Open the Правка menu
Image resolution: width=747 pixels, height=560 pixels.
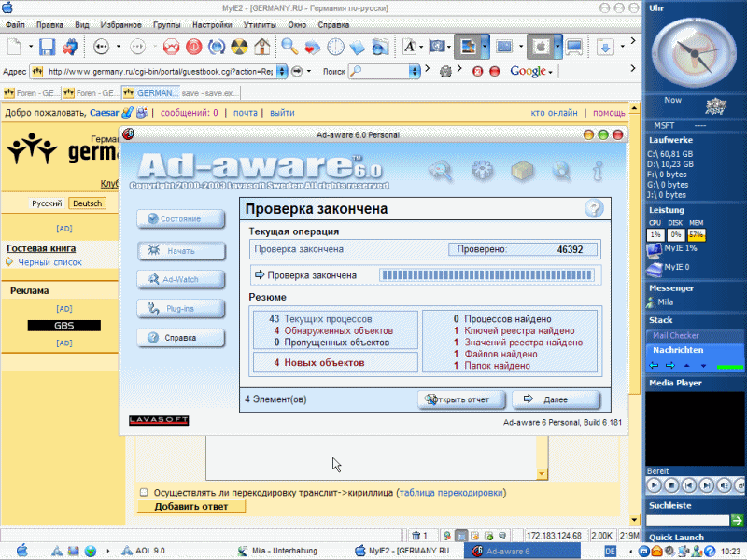[x=49, y=25]
